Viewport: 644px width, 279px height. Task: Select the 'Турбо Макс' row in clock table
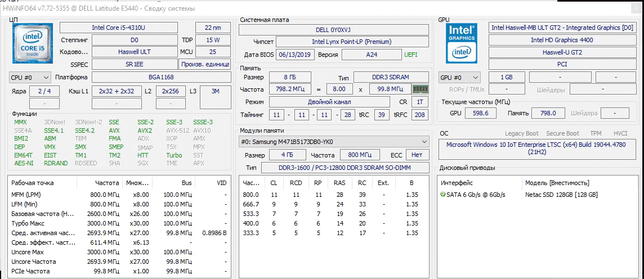click(27, 223)
